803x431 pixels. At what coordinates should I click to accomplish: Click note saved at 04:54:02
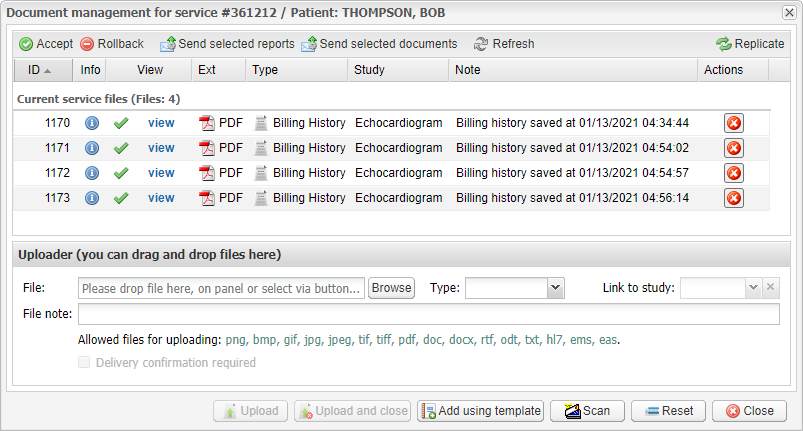(x=572, y=148)
